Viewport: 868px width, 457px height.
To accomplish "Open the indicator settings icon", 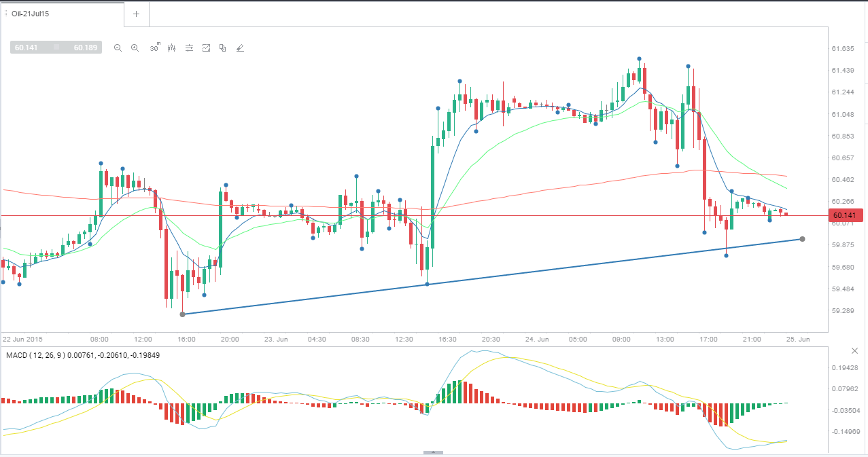I will [189, 48].
